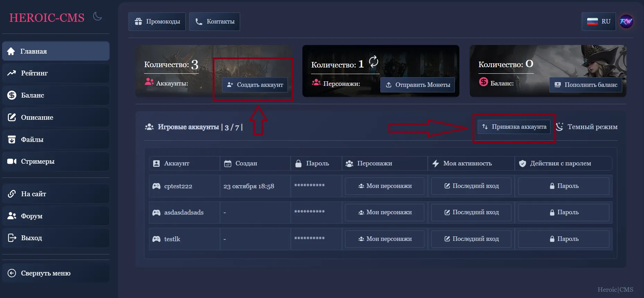The width and height of the screenshot is (644, 298).
Task: Click Пароль button for testlk account
Action: coord(564,239)
